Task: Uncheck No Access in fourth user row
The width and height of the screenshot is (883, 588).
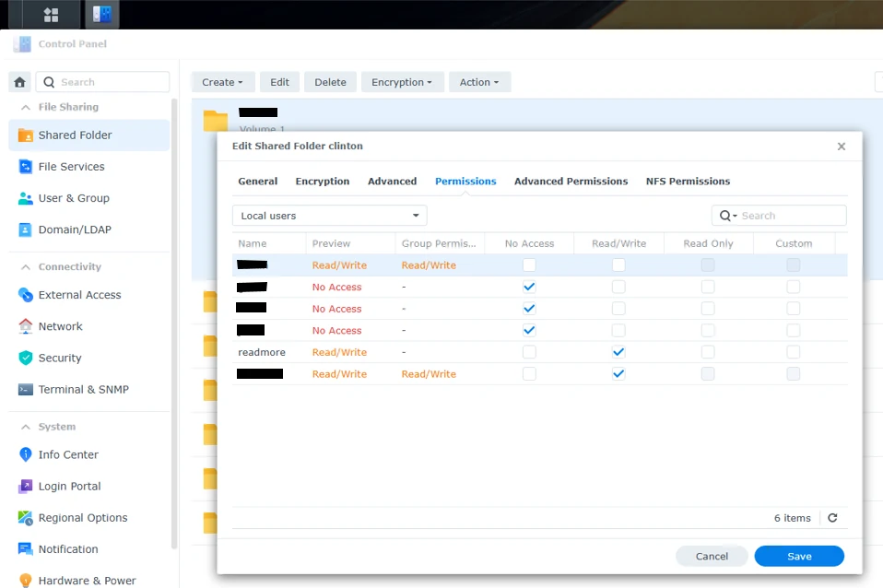Action: point(529,330)
